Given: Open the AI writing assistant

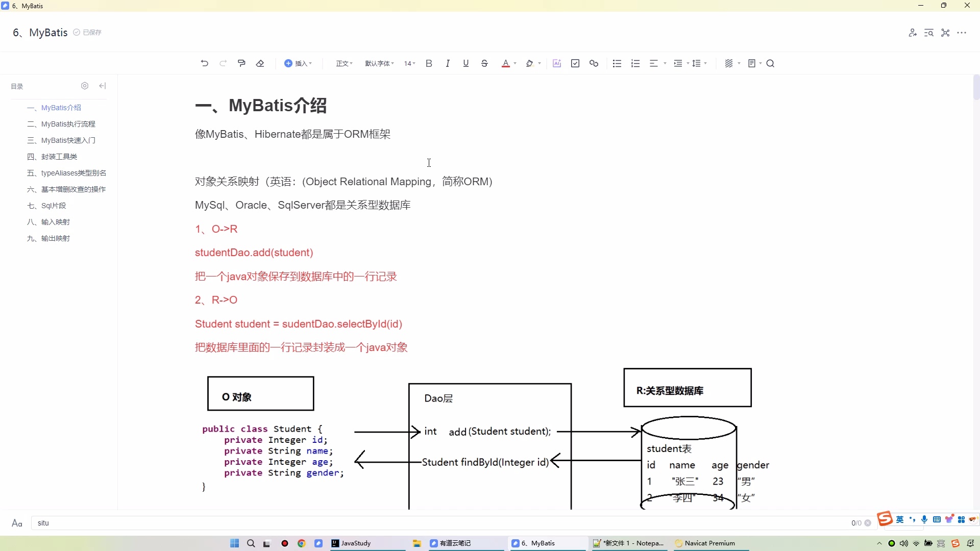Looking at the screenshot, I should (x=557, y=63).
